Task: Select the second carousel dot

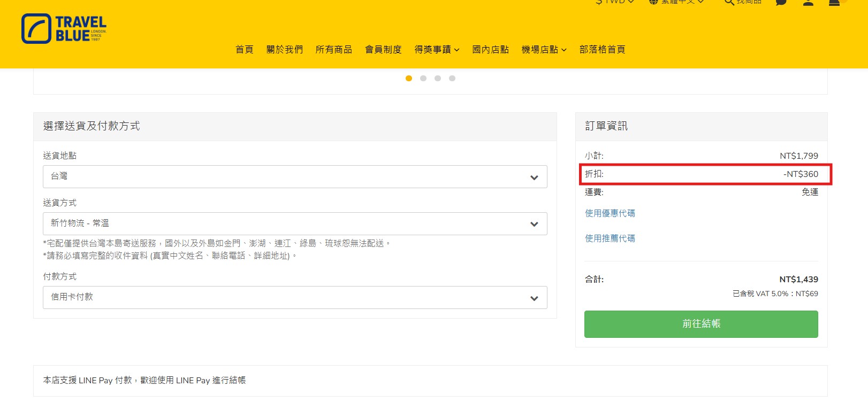Action: [x=423, y=79]
